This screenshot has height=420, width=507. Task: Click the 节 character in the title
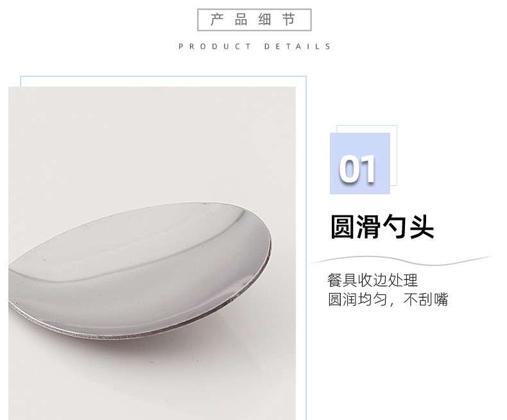(289, 20)
